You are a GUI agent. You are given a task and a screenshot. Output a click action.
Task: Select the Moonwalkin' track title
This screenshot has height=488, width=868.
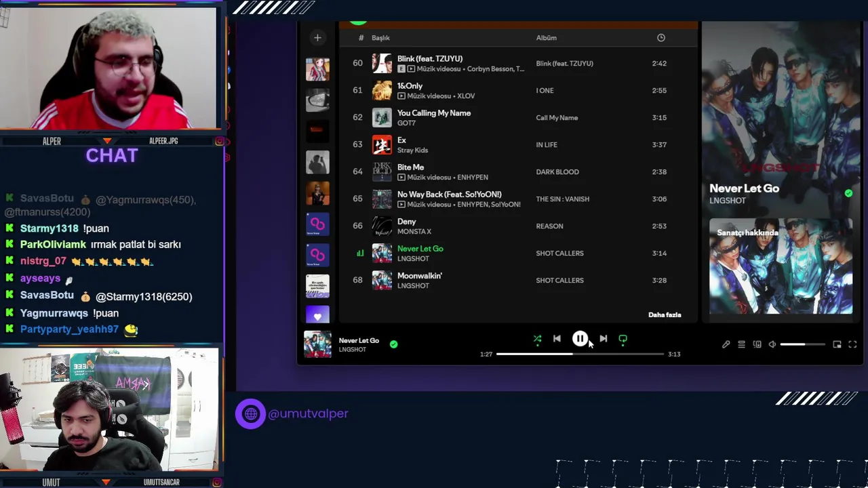[420, 276]
